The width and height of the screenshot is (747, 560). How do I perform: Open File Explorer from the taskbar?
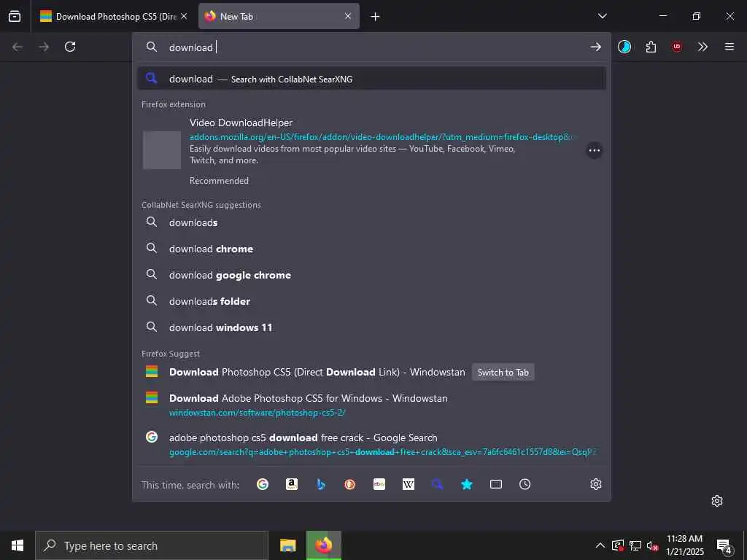pos(287,545)
